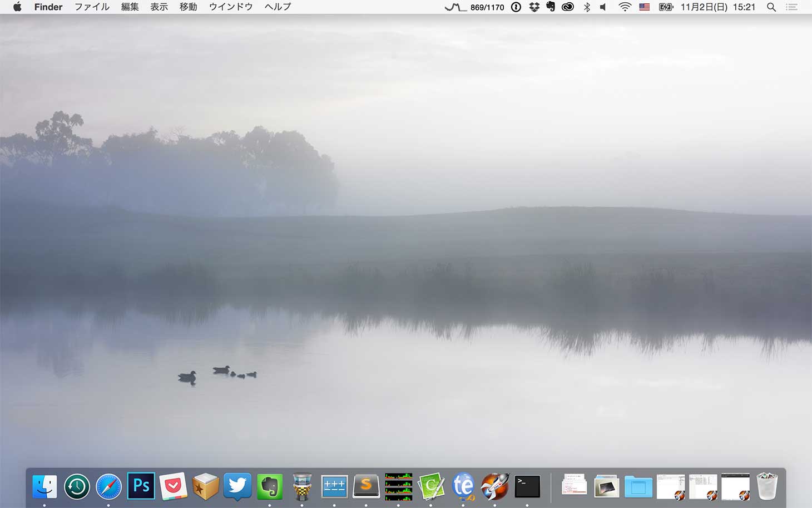Open the Wi-Fi status menu

coord(625,7)
